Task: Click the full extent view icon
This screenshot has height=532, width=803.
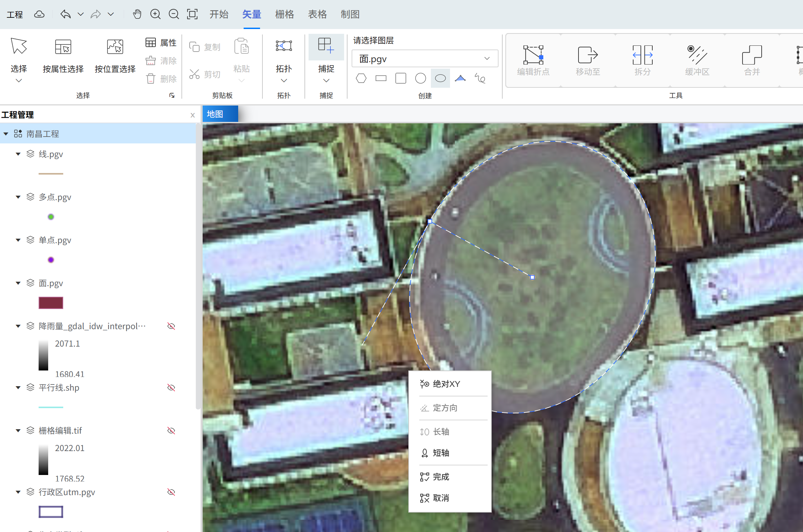Action: point(192,14)
